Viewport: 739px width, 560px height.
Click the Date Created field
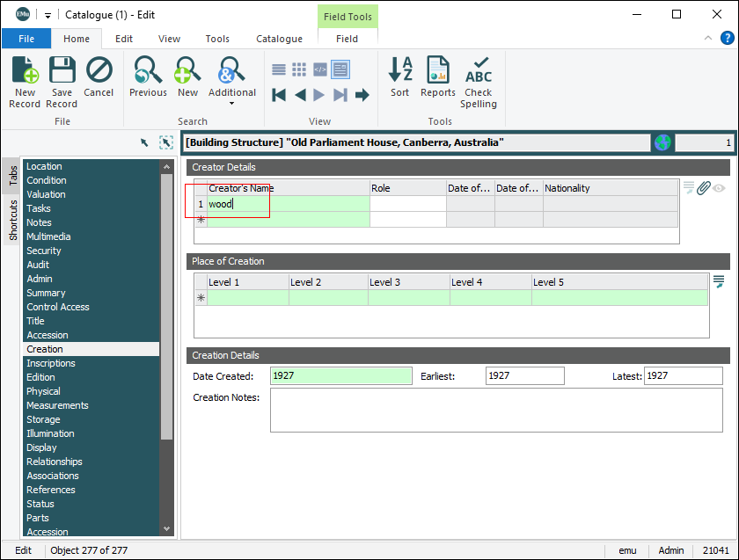[340, 376]
